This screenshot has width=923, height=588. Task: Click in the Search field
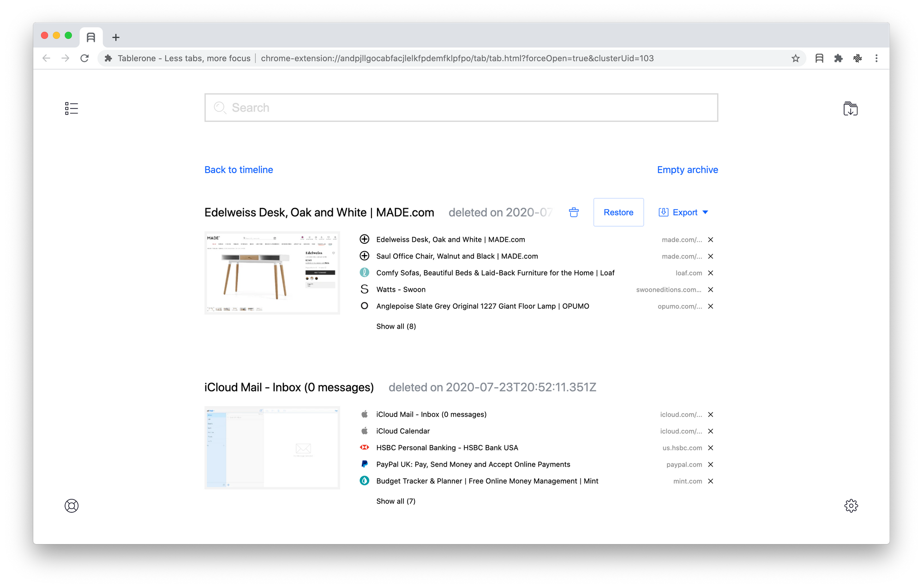[x=461, y=108]
